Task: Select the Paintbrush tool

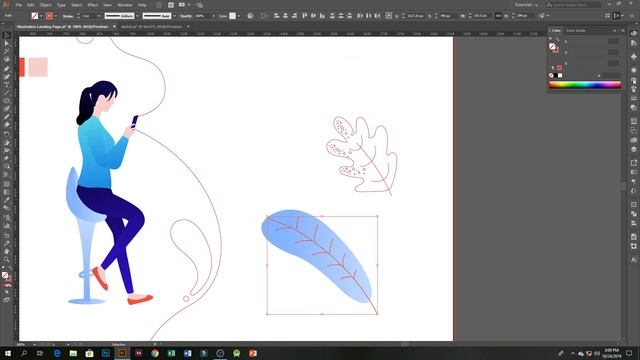Action: pyautogui.click(x=7, y=109)
